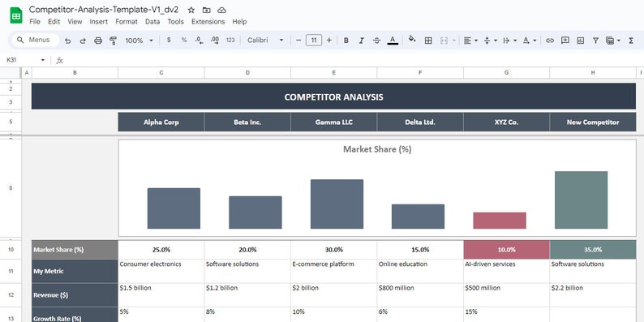Toggle bold formatting
The height and width of the screenshot is (322, 644).
[x=346, y=41]
